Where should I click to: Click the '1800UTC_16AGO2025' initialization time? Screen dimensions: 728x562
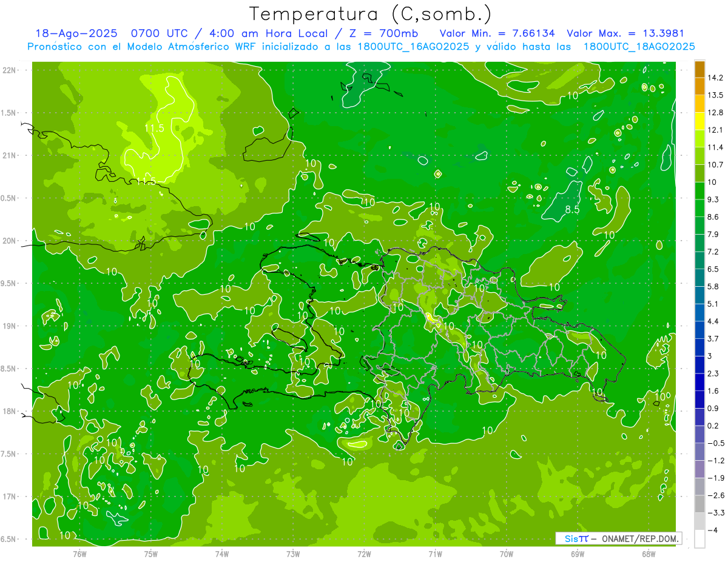(413, 47)
